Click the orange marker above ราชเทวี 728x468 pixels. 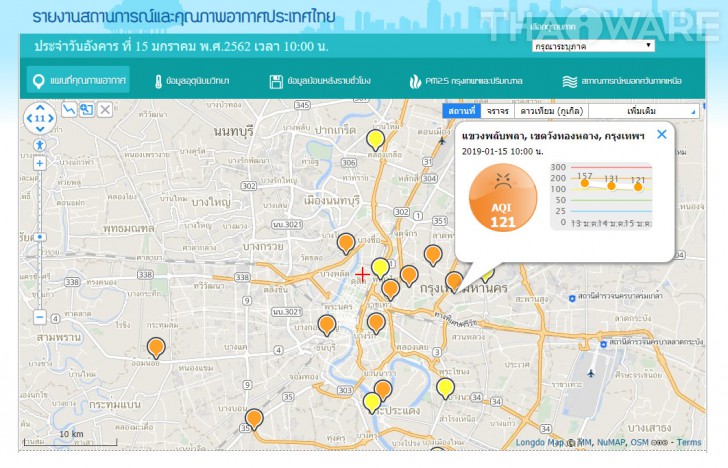[x=390, y=288]
